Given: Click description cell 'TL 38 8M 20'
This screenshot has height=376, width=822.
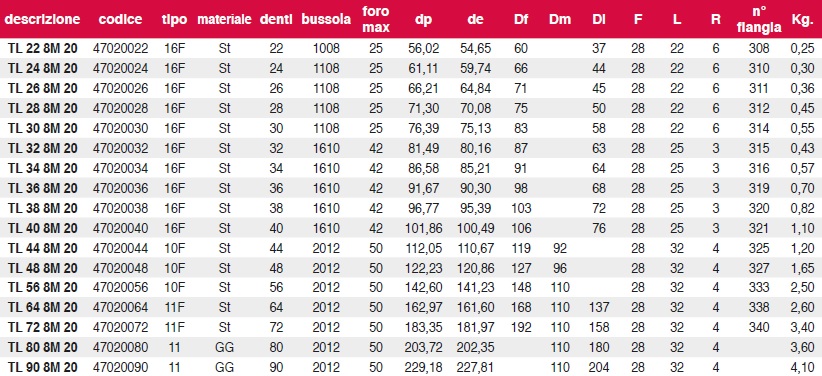Looking at the screenshot, I should [x=42, y=208].
